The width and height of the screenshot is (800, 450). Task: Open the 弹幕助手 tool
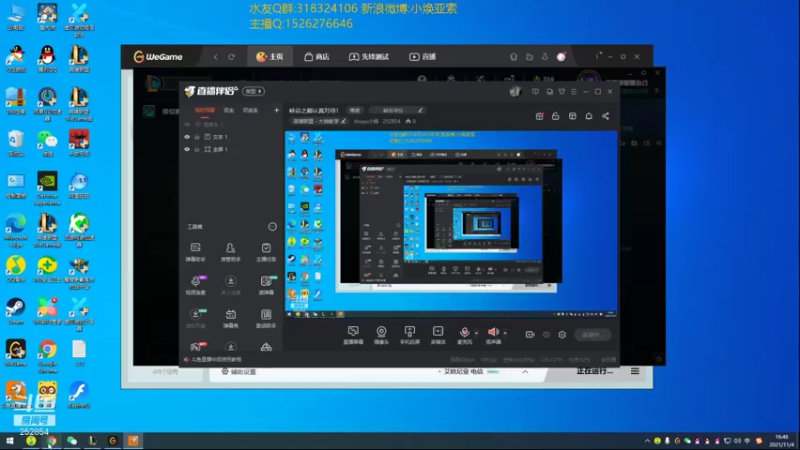(195, 253)
